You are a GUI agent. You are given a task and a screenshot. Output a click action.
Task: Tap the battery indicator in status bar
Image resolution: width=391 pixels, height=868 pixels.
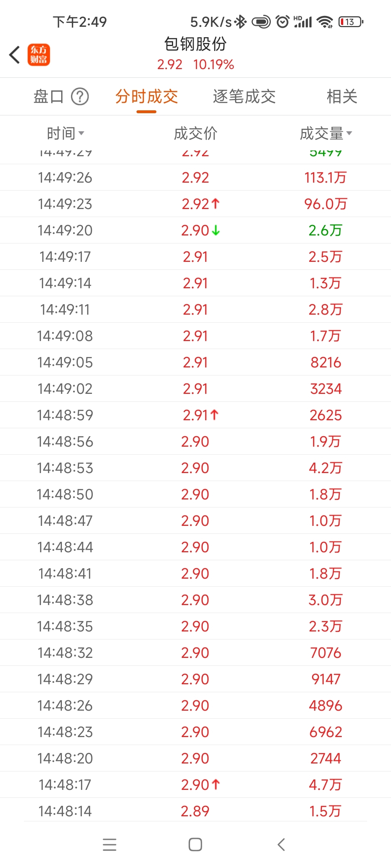(x=351, y=22)
